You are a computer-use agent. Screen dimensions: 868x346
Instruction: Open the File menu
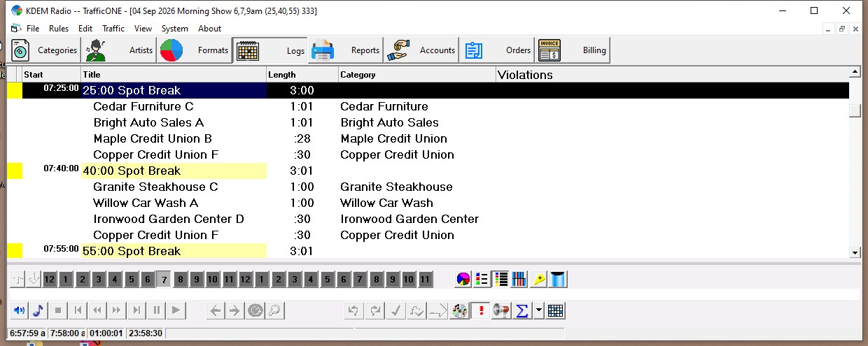point(33,29)
